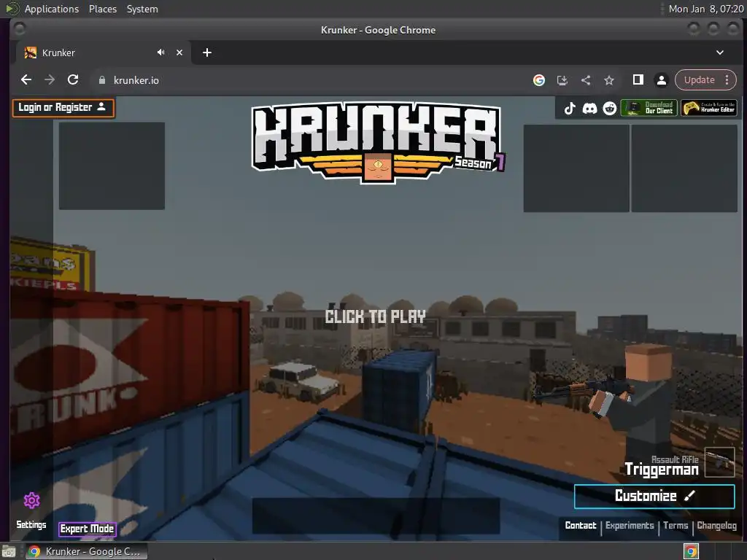Open the TikTok social icon
The image size is (747, 560).
click(x=569, y=109)
